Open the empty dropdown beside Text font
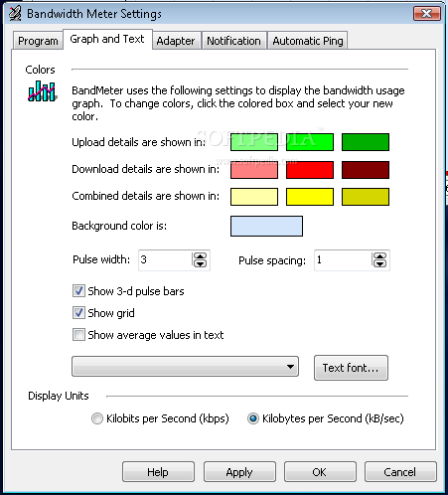Image resolution: width=448 pixels, height=495 pixels. [x=185, y=367]
